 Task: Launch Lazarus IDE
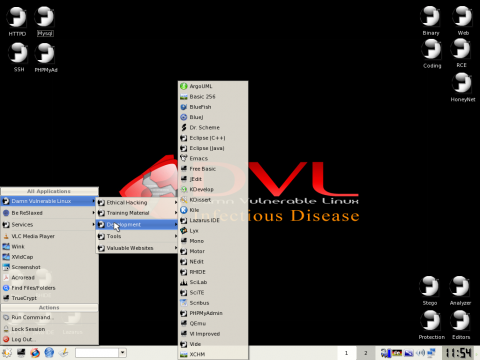click(213, 221)
